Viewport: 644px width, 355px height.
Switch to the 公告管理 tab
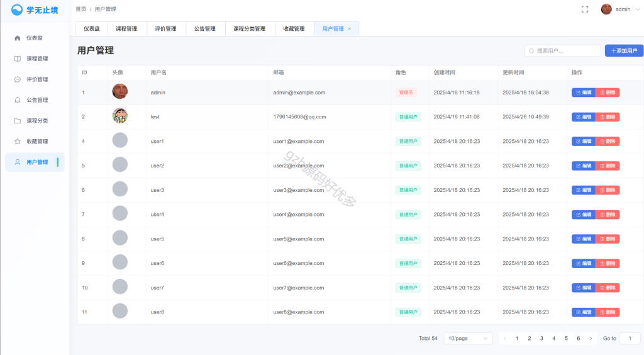(x=205, y=29)
